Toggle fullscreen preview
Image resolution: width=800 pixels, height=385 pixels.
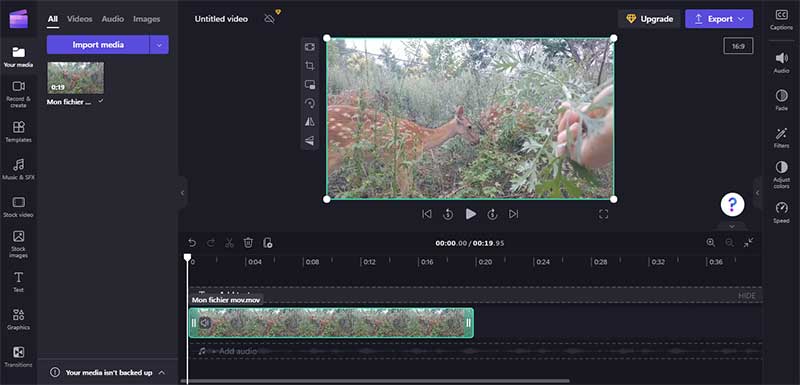(604, 214)
